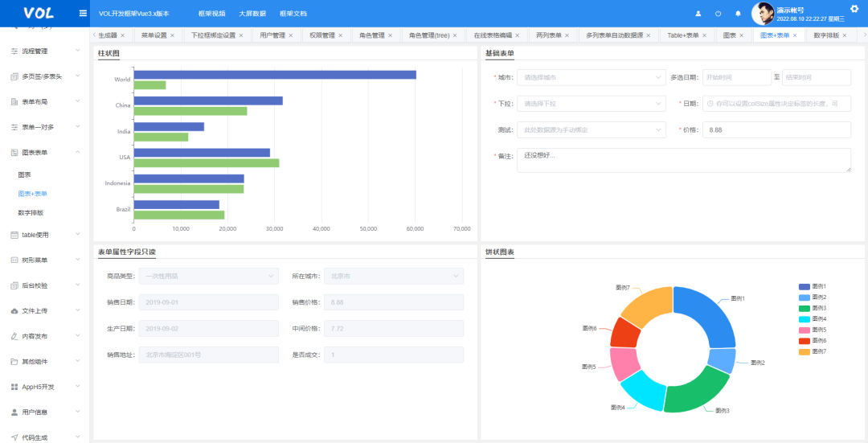Viewport: 868px width, 443px height.
Task: Click the power logout icon
Action: 718,14
